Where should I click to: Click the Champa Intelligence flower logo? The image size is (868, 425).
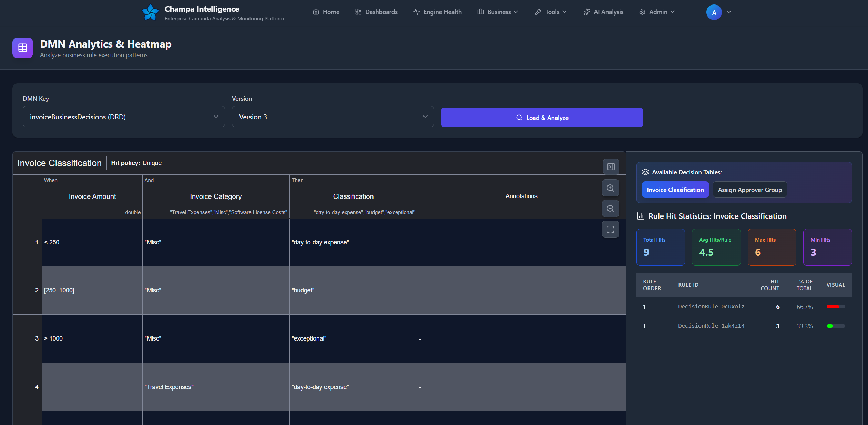click(150, 12)
